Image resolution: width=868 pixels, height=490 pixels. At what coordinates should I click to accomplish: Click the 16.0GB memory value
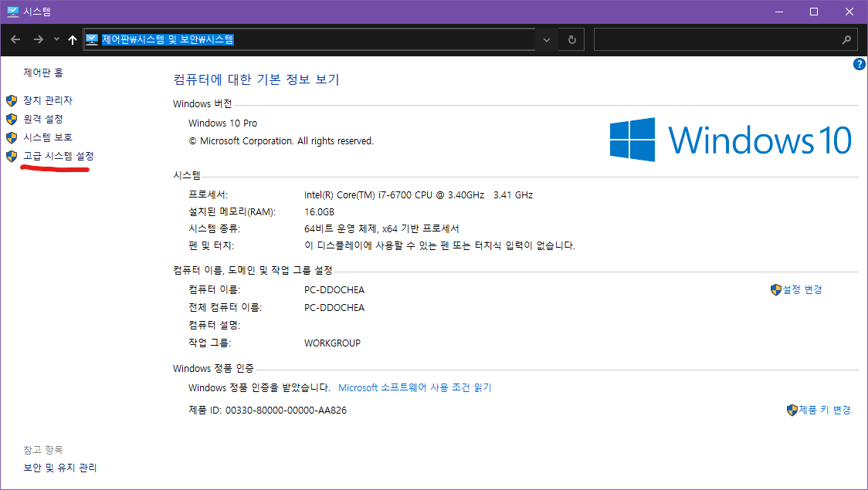tap(320, 211)
